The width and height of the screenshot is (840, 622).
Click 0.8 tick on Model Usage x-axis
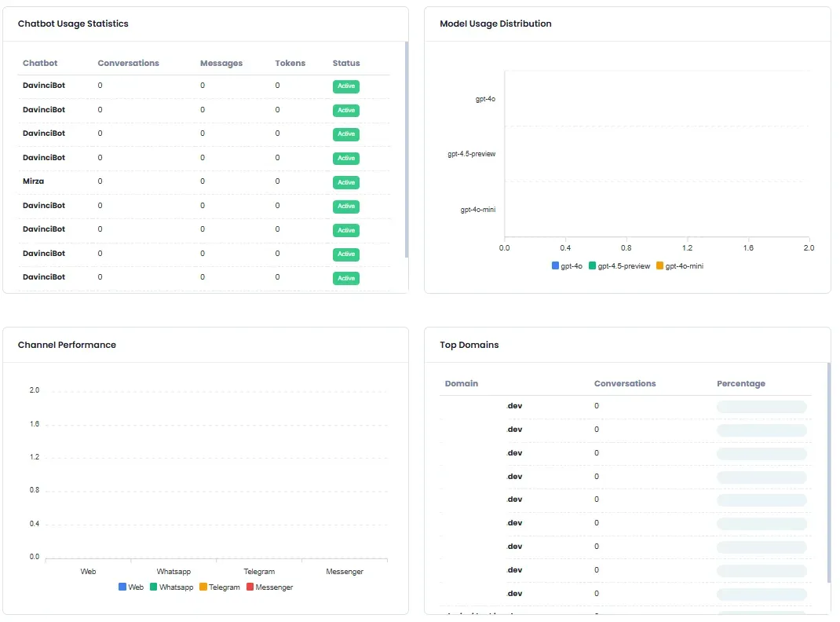click(626, 248)
